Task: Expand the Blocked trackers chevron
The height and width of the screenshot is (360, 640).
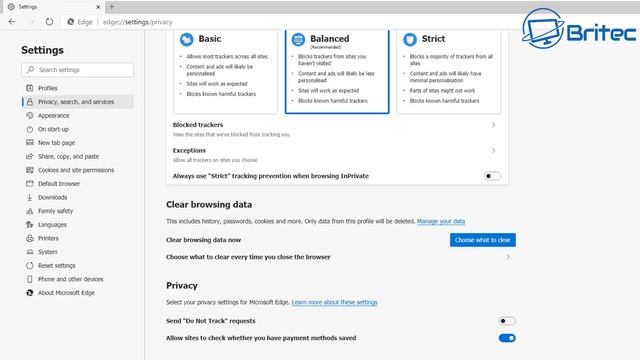Action: pos(493,125)
